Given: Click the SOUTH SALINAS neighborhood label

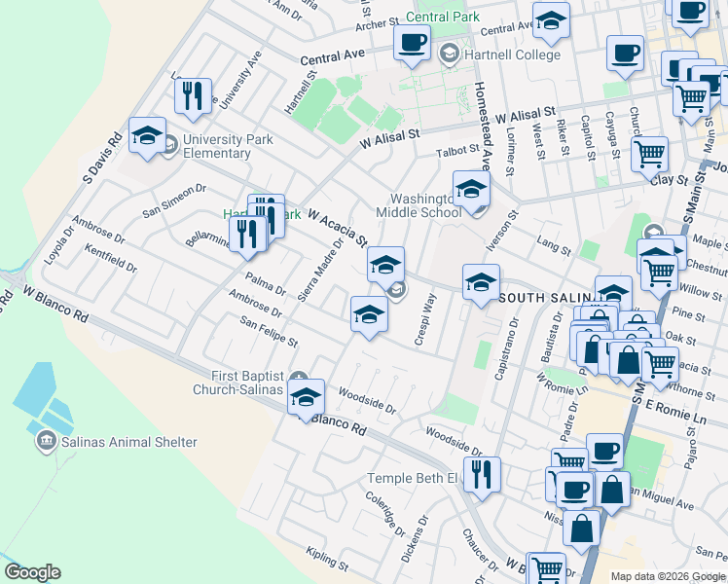Looking at the screenshot, I should coord(545,298).
